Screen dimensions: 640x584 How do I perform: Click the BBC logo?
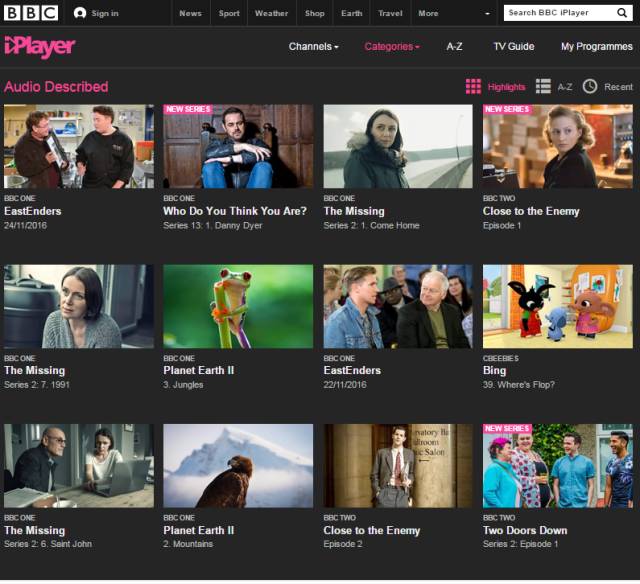click(x=31, y=13)
